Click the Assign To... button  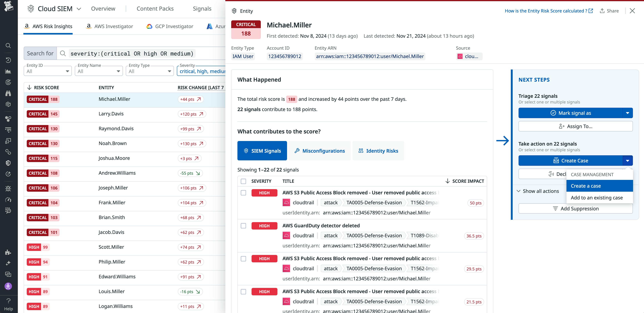point(575,126)
